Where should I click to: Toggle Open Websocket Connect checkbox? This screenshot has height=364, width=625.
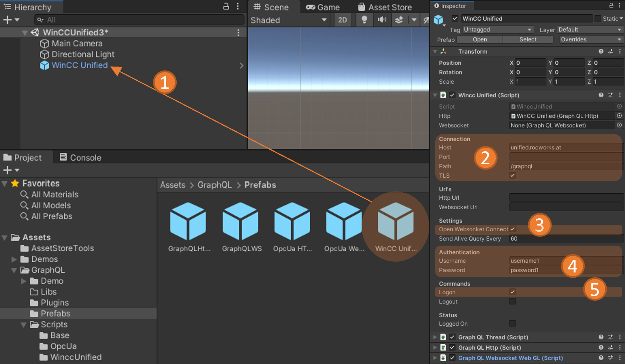512,229
